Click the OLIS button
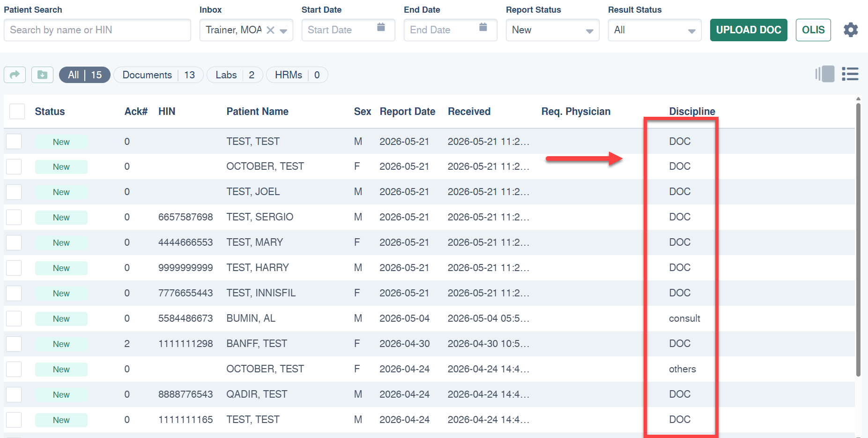Screen dimensions: 868x438 point(813,30)
